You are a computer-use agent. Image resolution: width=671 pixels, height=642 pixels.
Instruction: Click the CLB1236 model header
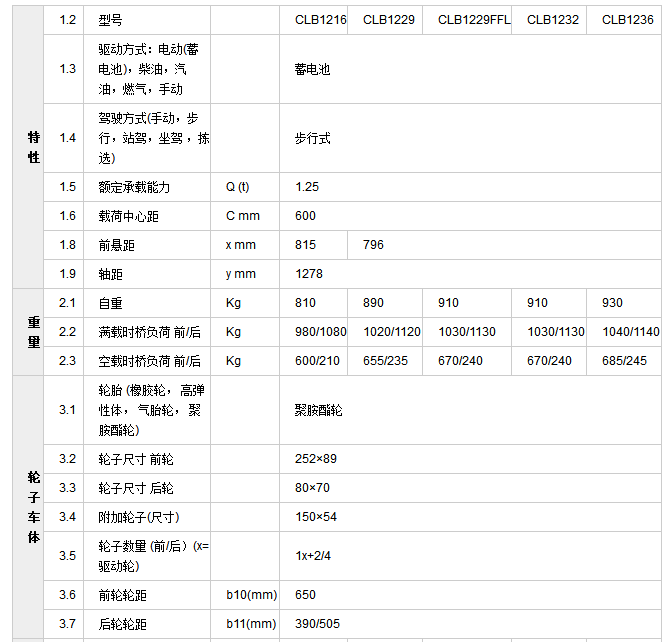click(627, 20)
